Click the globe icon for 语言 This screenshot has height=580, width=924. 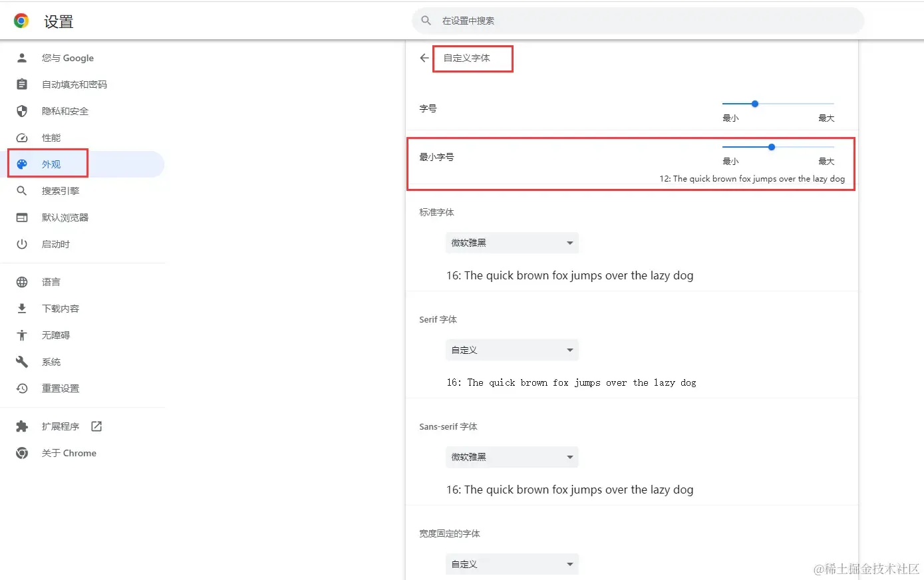pyautogui.click(x=22, y=282)
